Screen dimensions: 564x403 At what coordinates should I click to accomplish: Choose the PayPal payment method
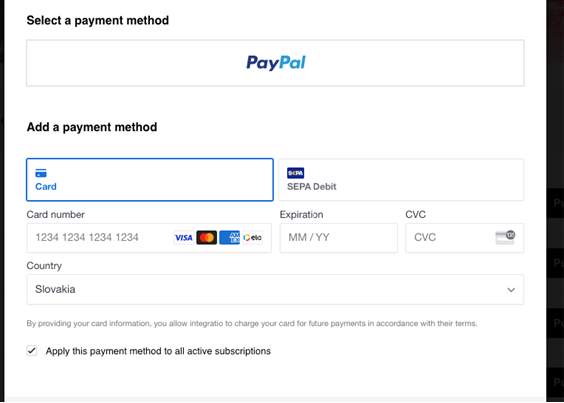pos(275,63)
